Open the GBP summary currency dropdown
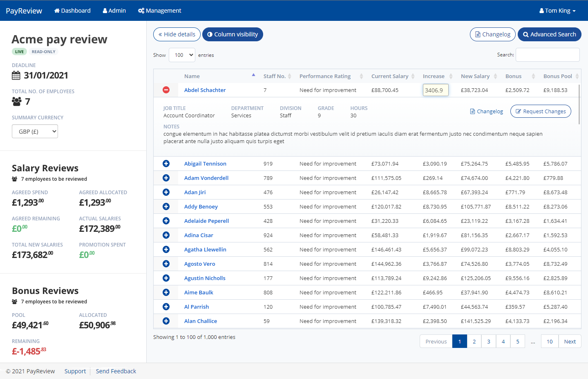 point(35,132)
